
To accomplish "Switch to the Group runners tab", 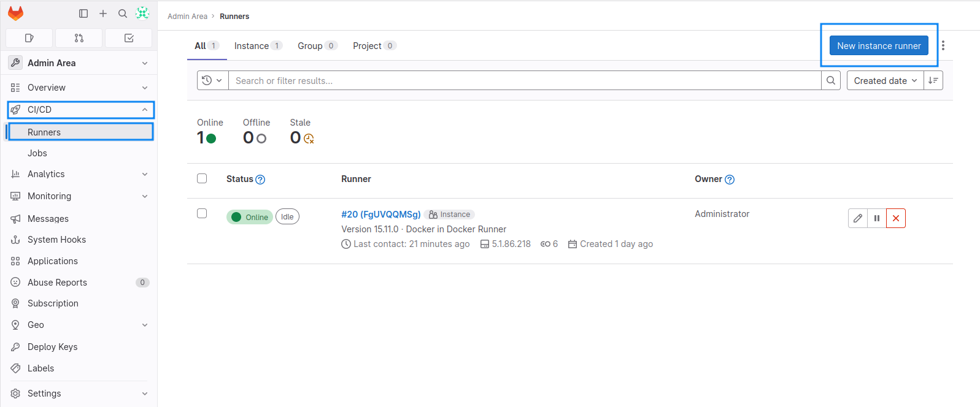I will pyautogui.click(x=317, y=46).
